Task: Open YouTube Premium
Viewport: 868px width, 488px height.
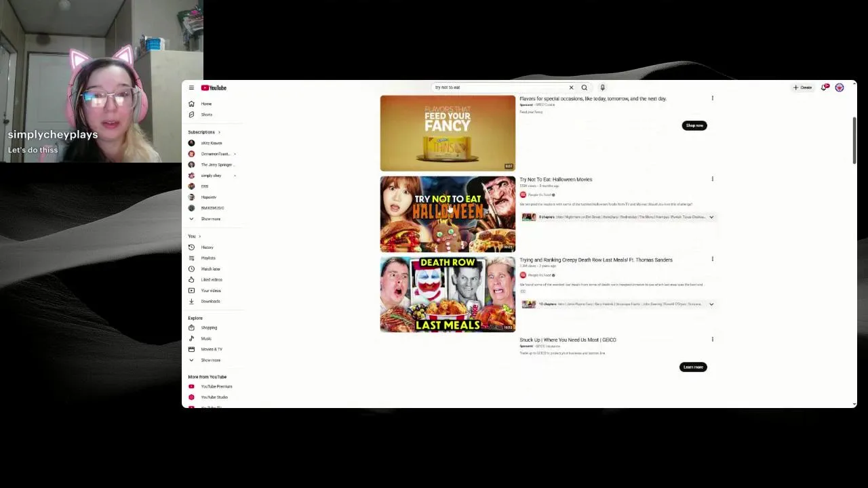Action: click(216, 386)
